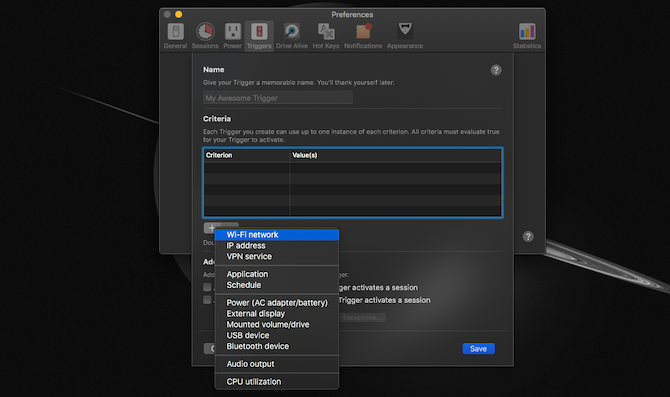
Task: Choose VPN service from the criteria menu
Action: [x=277, y=256]
